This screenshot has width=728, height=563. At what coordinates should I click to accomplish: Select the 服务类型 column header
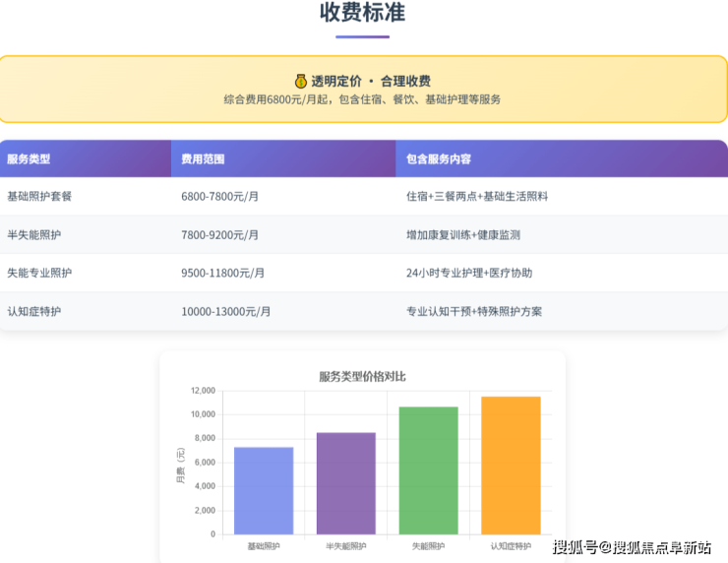[x=29, y=158]
